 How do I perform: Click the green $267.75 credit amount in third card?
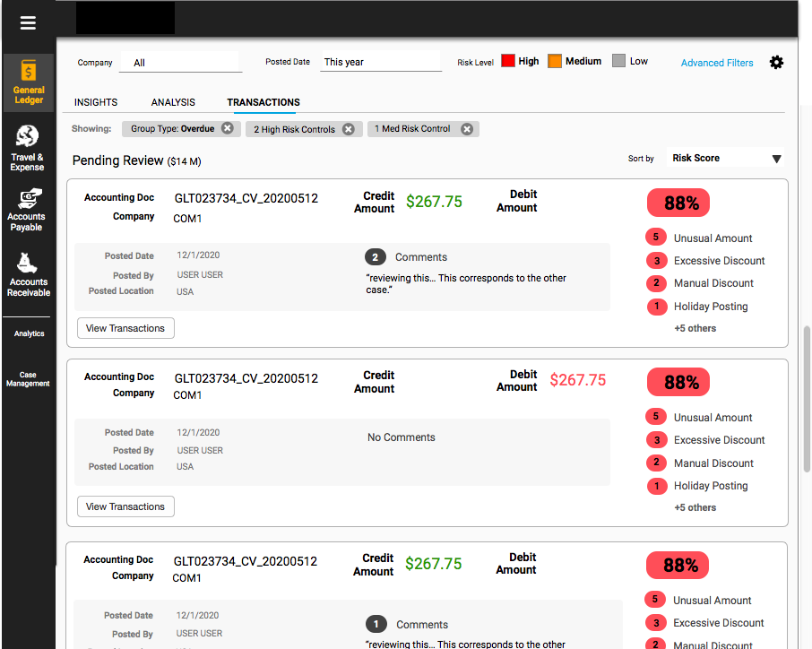433,564
